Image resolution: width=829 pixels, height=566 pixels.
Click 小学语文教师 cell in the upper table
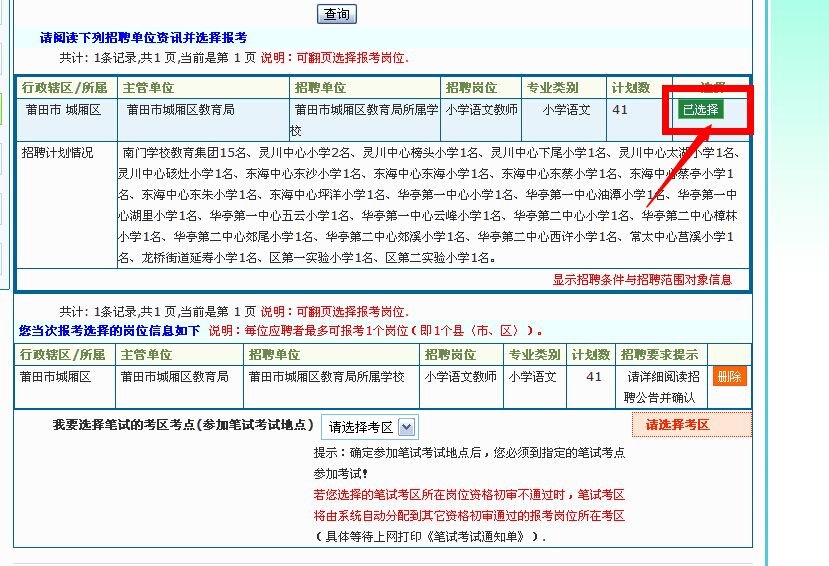(x=482, y=110)
